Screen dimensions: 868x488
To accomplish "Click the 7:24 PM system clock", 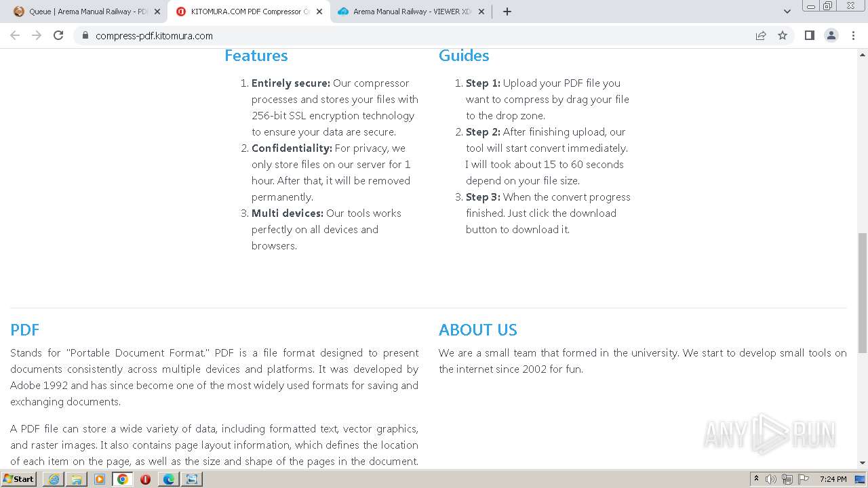I will tap(833, 479).
